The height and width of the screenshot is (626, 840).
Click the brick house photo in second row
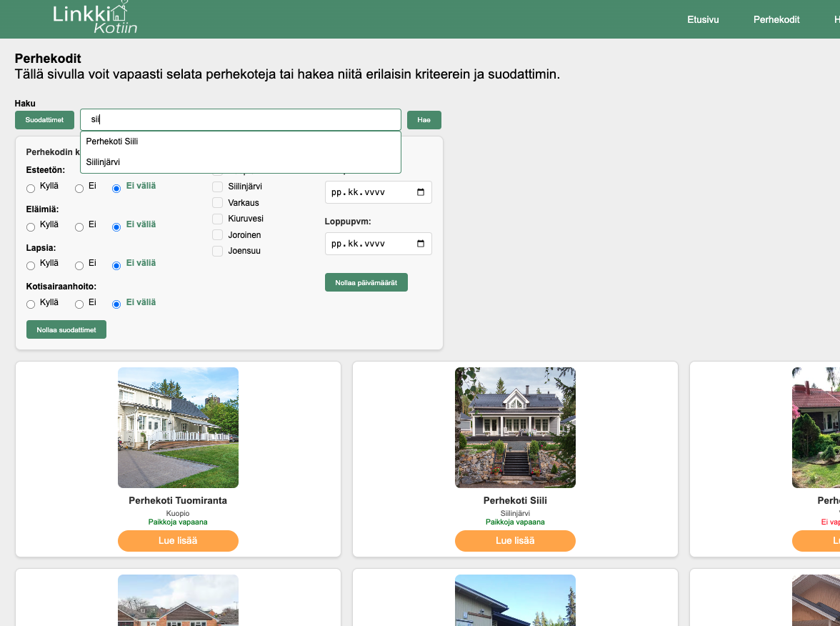tap(178, 600)
